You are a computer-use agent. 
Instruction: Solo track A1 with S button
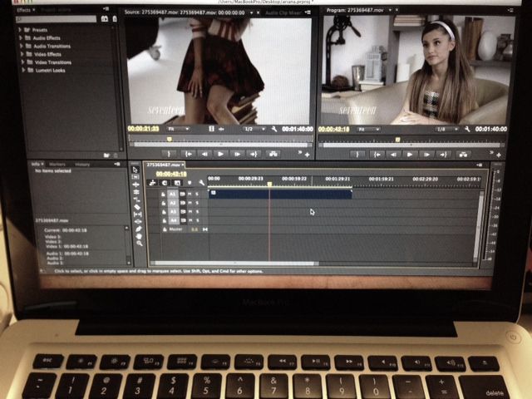pyautogui.click(x=197, y=194)
